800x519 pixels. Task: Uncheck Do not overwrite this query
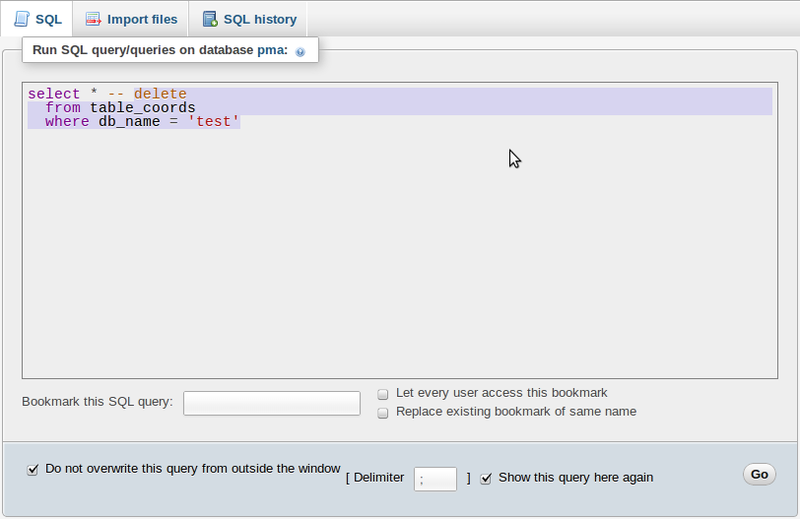coord(33,468)
